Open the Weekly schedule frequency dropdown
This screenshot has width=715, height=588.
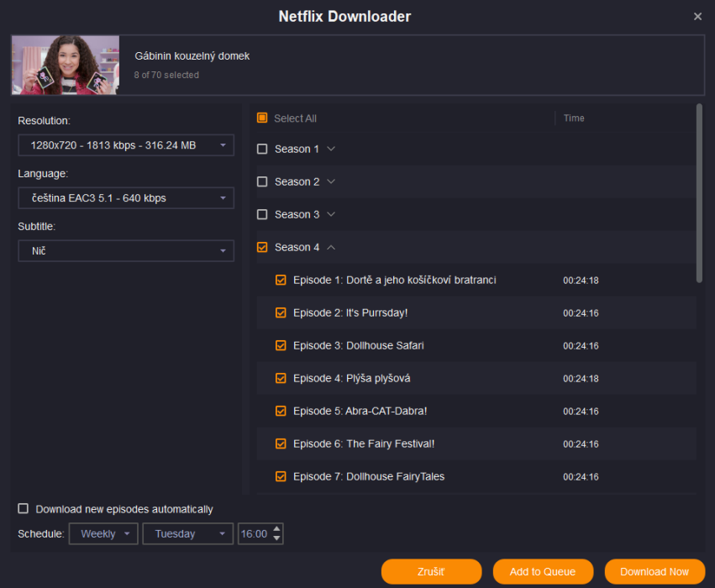pyautogui.click(x=103, y=534)
